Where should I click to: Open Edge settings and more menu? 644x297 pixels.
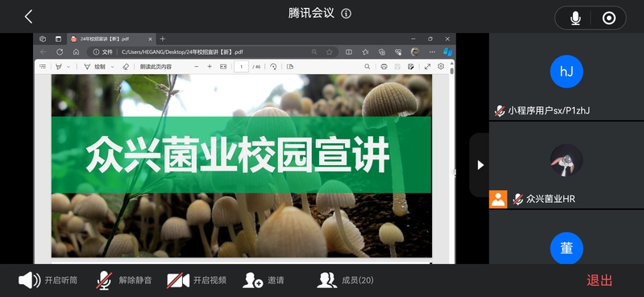pyautogui.click(x=432, y=52)
